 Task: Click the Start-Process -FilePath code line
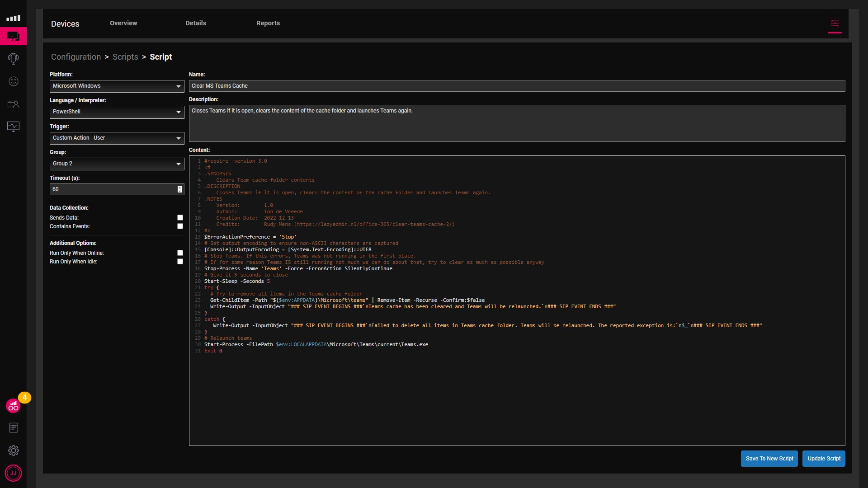coord(316,344)
